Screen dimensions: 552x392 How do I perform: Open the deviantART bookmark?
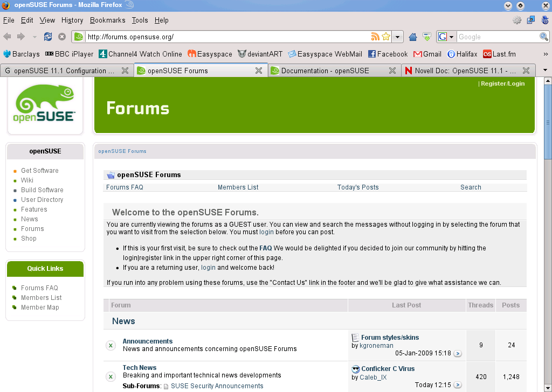(x=260, y=54)
